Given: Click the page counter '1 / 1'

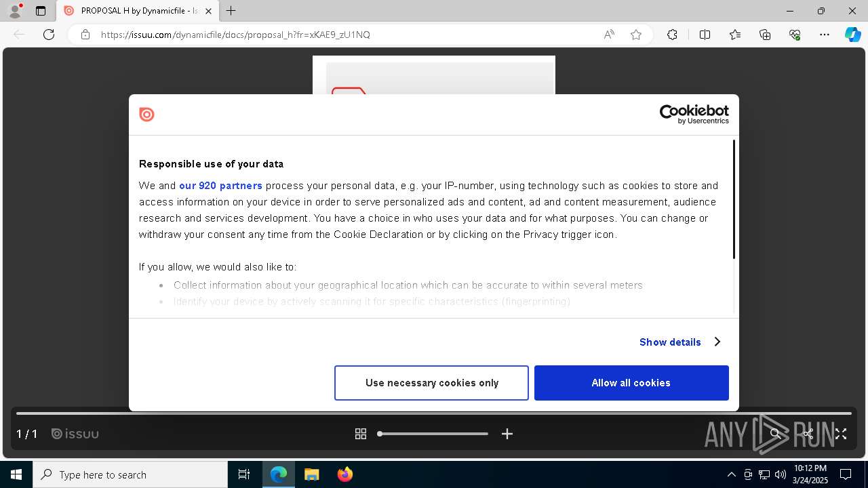Looking at the screenshot, I should coord(26,434).
